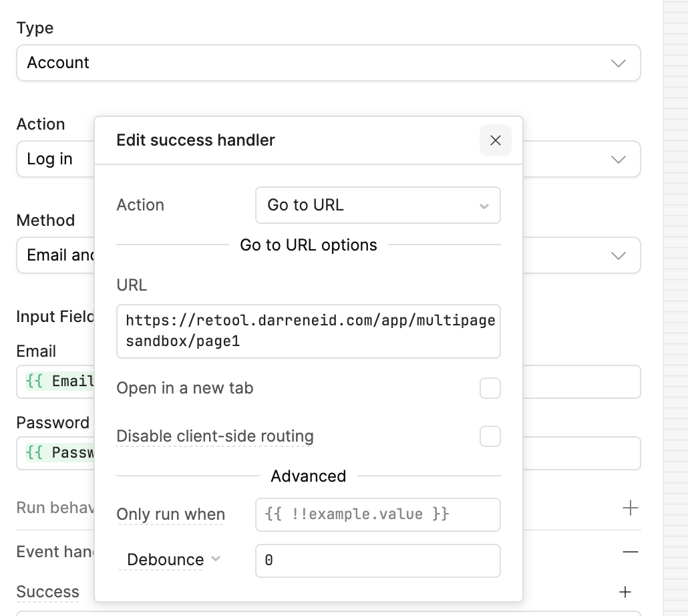Add a Success handler with plus icon
This screenshot has height=616, width=688.
point(625,592)
